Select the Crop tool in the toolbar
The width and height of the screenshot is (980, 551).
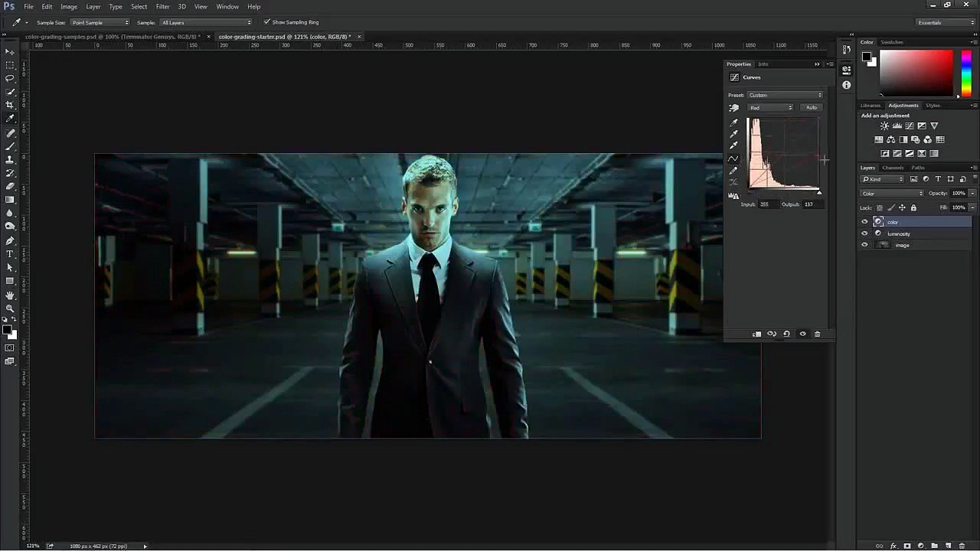pos(10,105)
